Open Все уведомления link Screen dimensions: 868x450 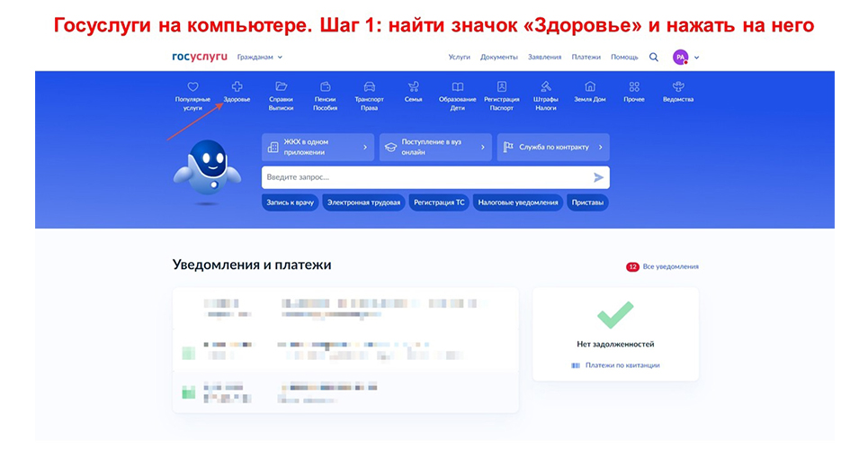click(x=670, y=266)
